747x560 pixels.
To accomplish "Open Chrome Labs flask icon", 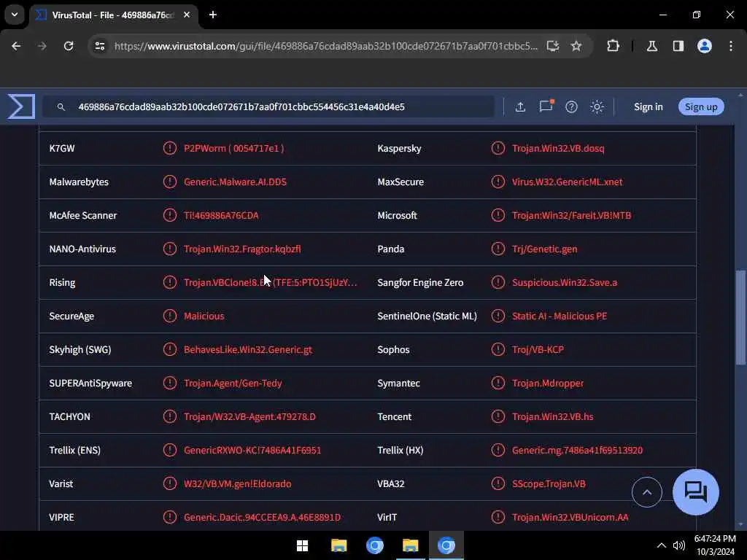I will coord(652,46).
